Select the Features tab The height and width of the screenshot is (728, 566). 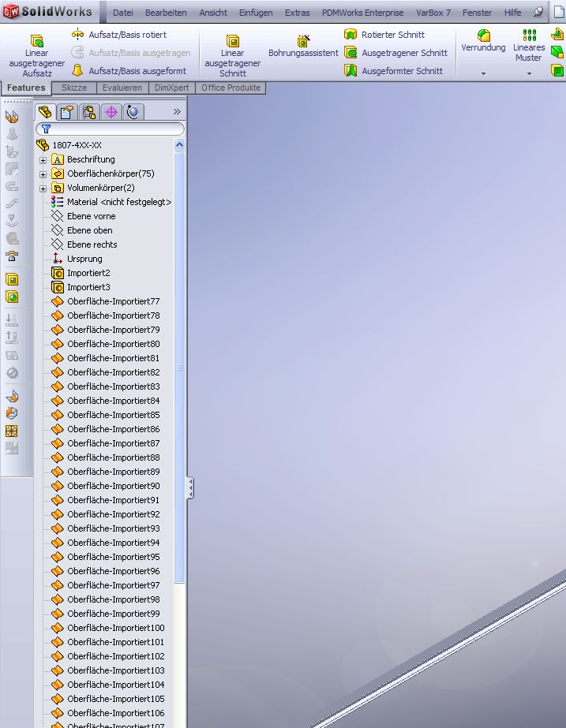click(26, 88)
